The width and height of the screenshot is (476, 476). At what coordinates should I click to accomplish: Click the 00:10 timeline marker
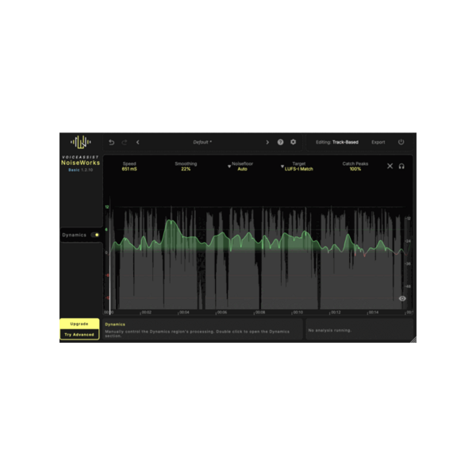pos(297,312)
